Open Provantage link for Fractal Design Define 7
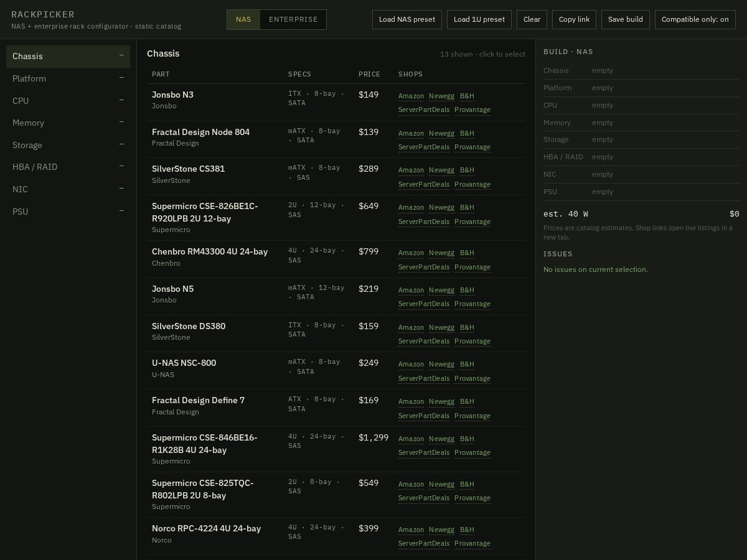This screenshot has height=560, width=747. tap(472, 416)
